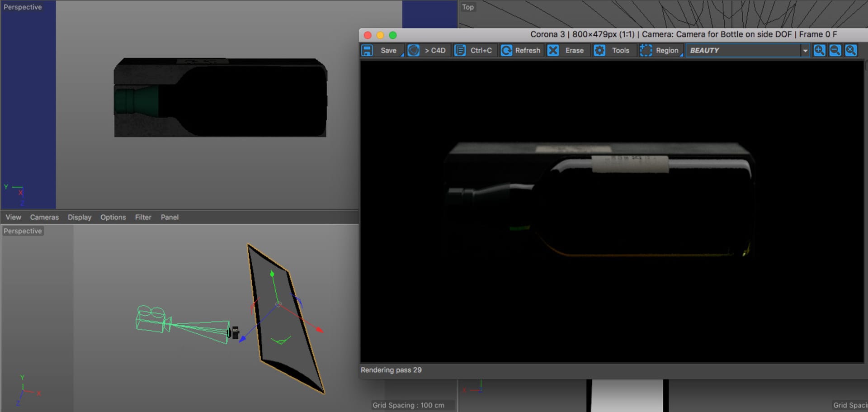This screenshot has height=412, width=868.
Task: Click the Save disk icon in Corona toolbar
Action: click(367, 50)
